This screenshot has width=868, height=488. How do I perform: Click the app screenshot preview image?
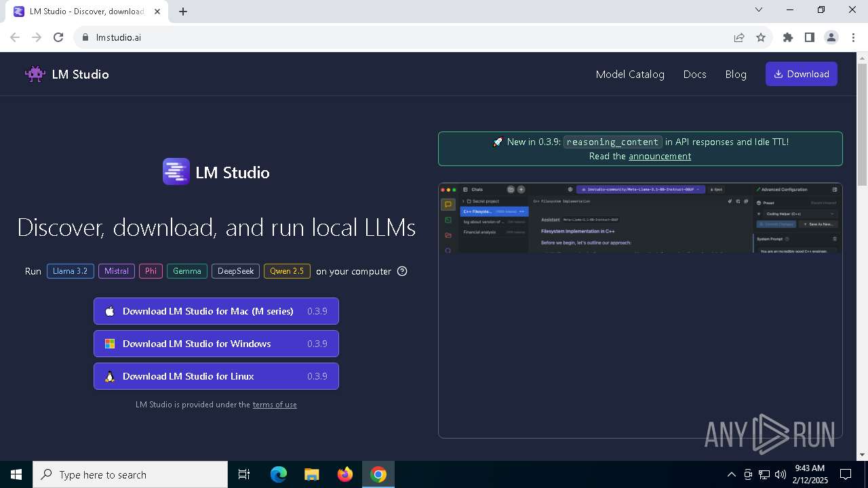[640, 310]
